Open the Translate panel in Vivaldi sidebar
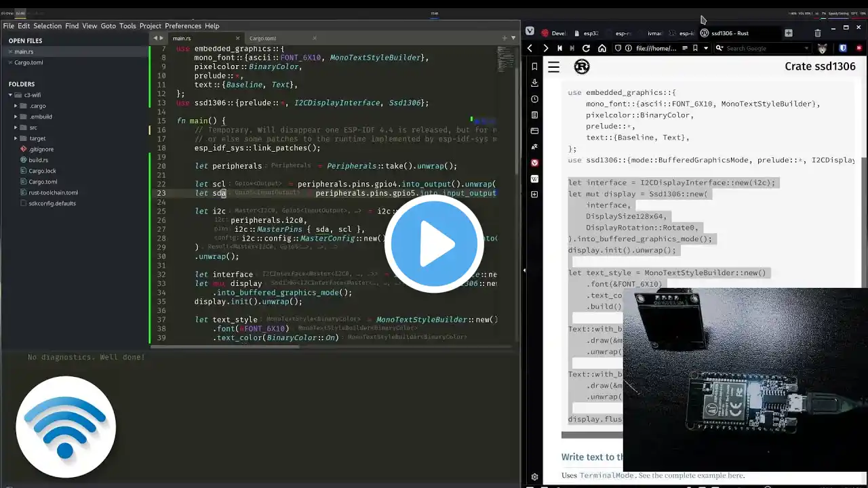Screen dimensions: 868x488 tap(534, 146)
